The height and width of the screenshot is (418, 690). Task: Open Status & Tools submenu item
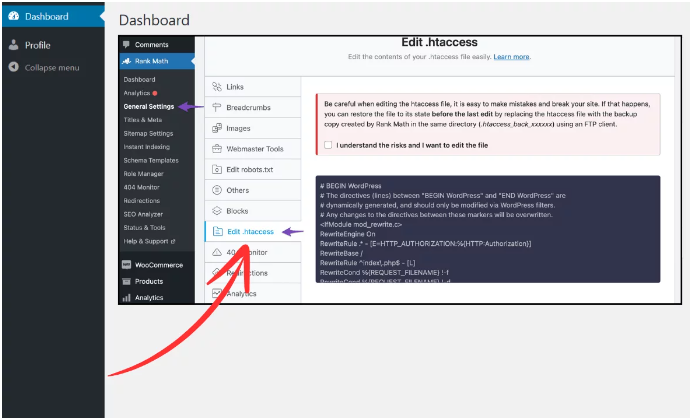tap(144, 227)
